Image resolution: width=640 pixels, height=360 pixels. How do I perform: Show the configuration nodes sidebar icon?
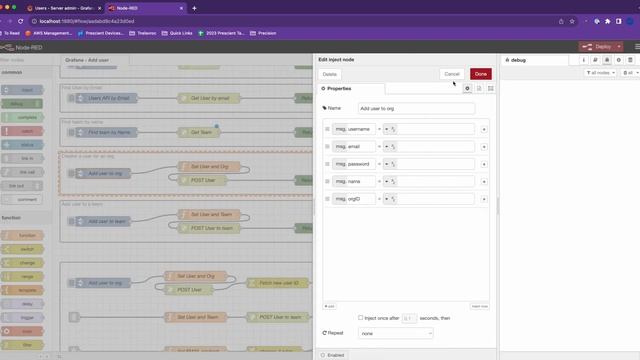click(x=619, y=60)
